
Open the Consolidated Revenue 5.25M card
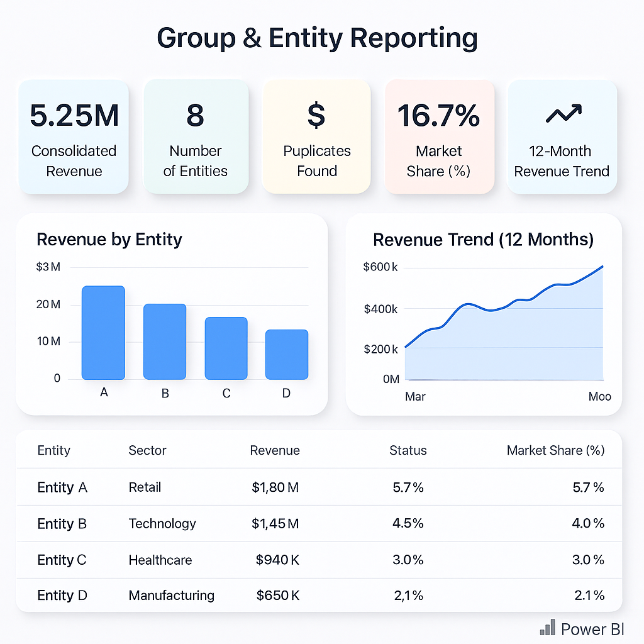74,136
